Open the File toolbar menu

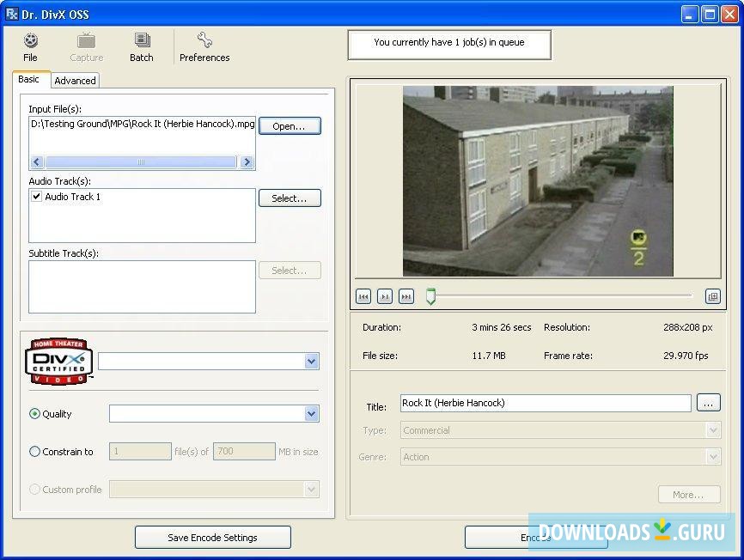click(x=30, y=46)
